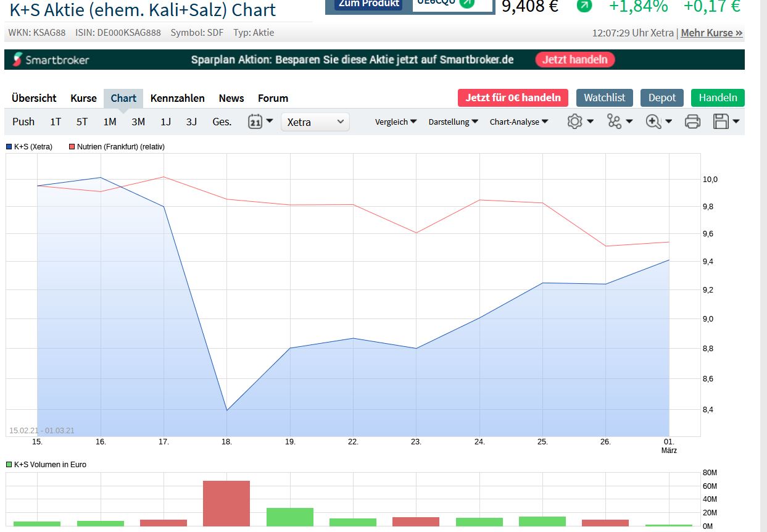Click the +0,17 € change value
This screenshot has height=532, width=767.
[711, 6]
